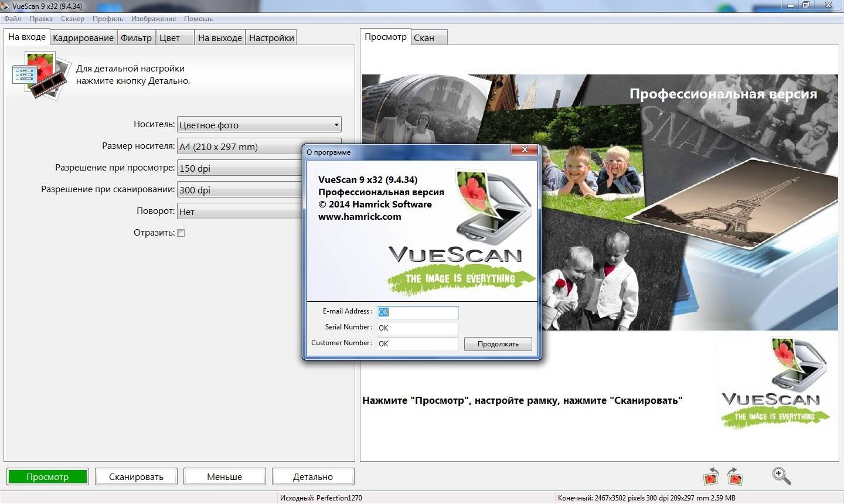
Task: Click the VueScan 9 x32 (9.4.34) version text
Action: pos(368,179)
